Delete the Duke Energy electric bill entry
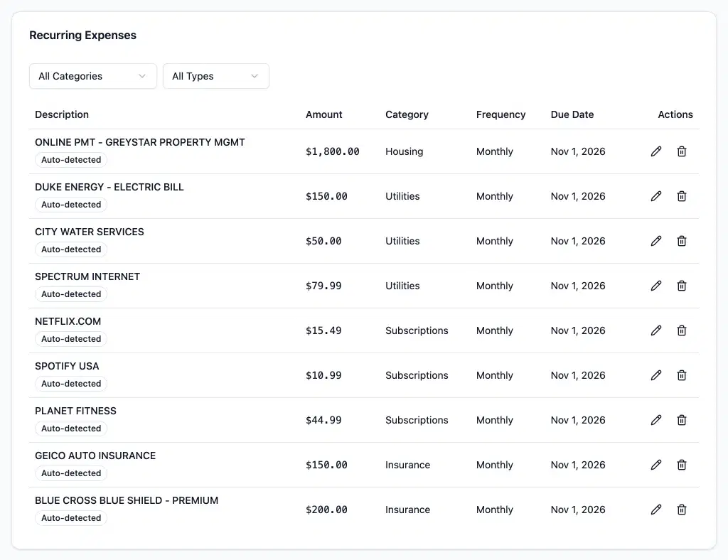This screenshot has width=728, height=560. (x=682, y=196)
